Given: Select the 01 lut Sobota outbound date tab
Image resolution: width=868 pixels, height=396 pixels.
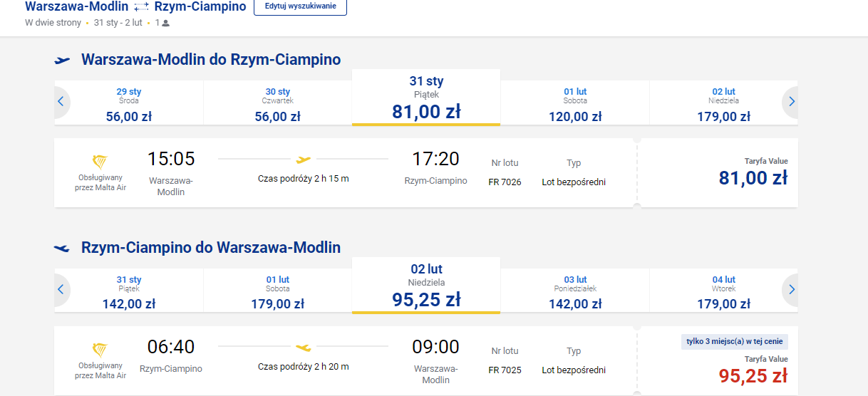Looking at the screenshot, I should pos(575,104).
